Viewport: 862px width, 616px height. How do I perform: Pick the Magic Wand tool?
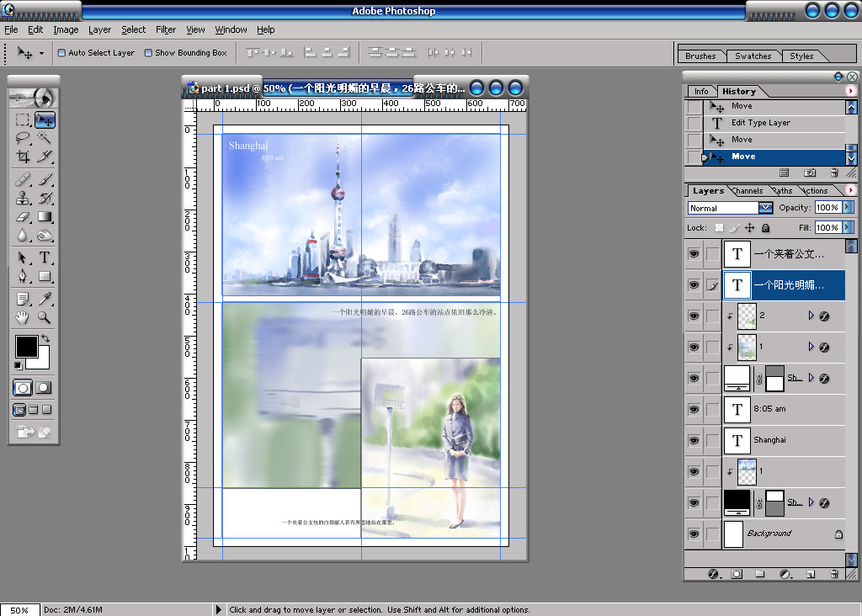45,138
